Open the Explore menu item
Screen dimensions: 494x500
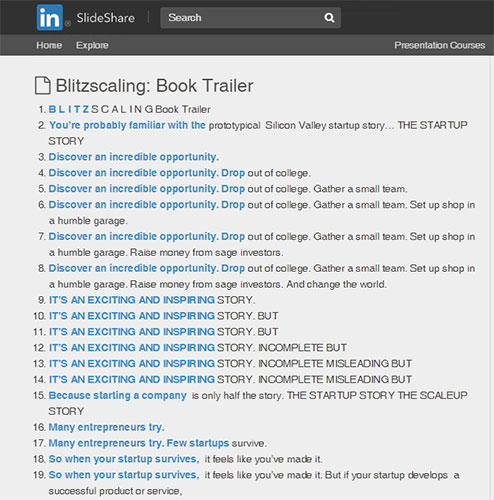(x=92, y=45)
